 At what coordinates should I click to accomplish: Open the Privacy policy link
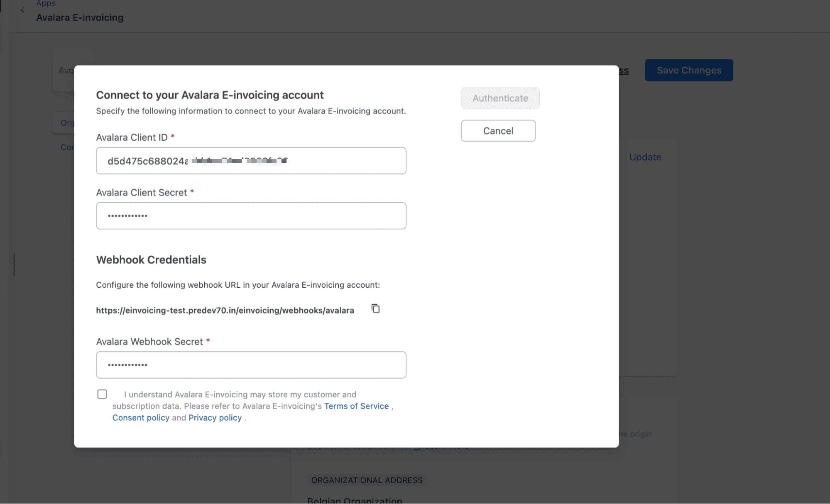click(x=215, y=418)
